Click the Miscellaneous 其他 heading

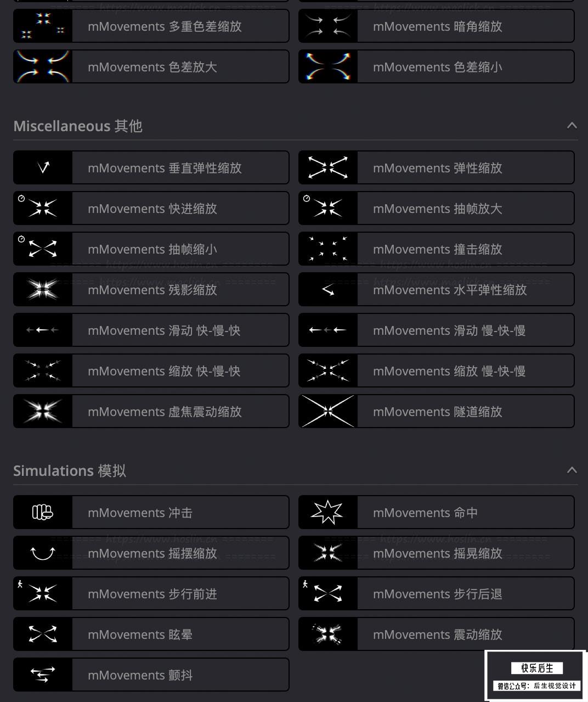tap(78, 126)
